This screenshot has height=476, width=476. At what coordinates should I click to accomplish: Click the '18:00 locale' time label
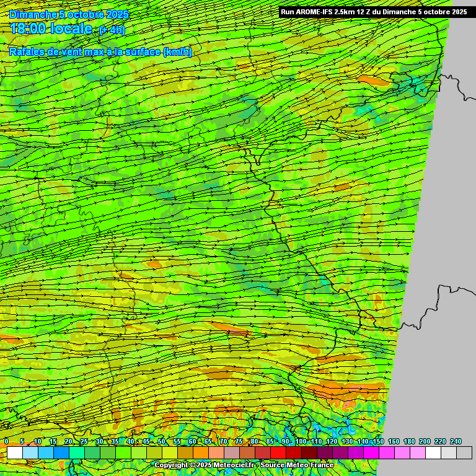pyautogui.click(x=51, y=29)
